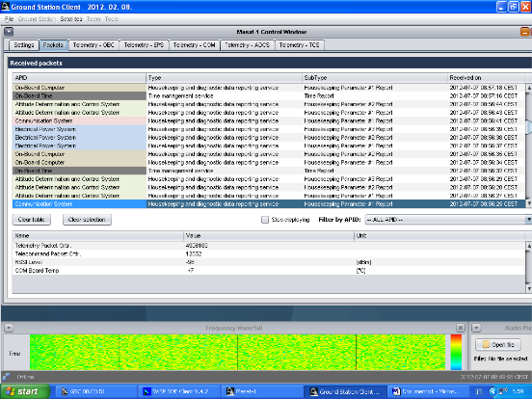Click the color scale bar of the waterfall

(456, 352)
